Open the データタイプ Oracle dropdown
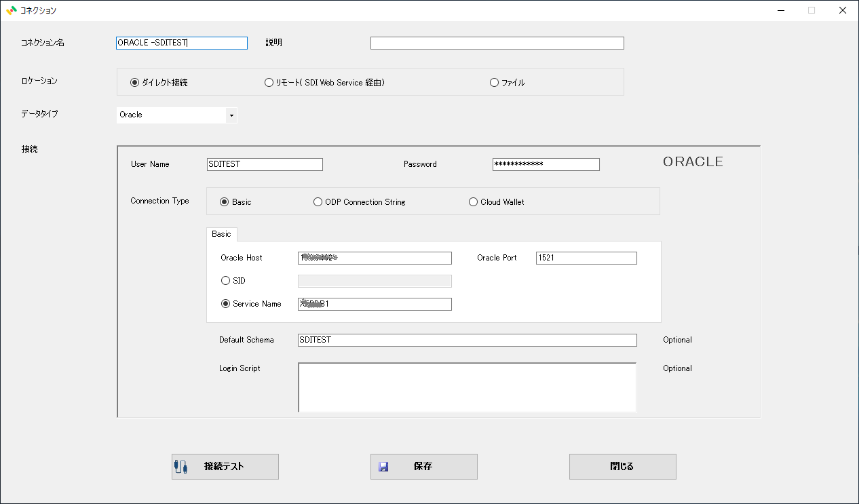The image size is (859, 504). 231,115
